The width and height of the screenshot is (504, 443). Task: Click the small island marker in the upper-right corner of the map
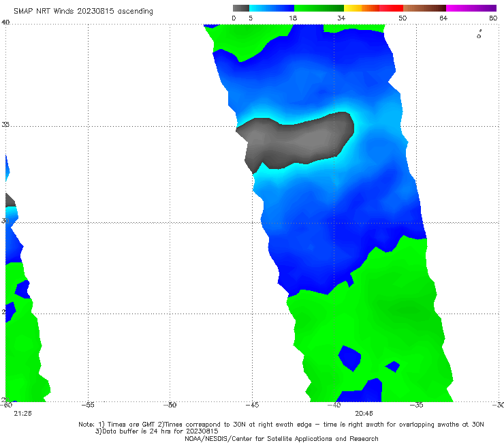coord(479,35)
